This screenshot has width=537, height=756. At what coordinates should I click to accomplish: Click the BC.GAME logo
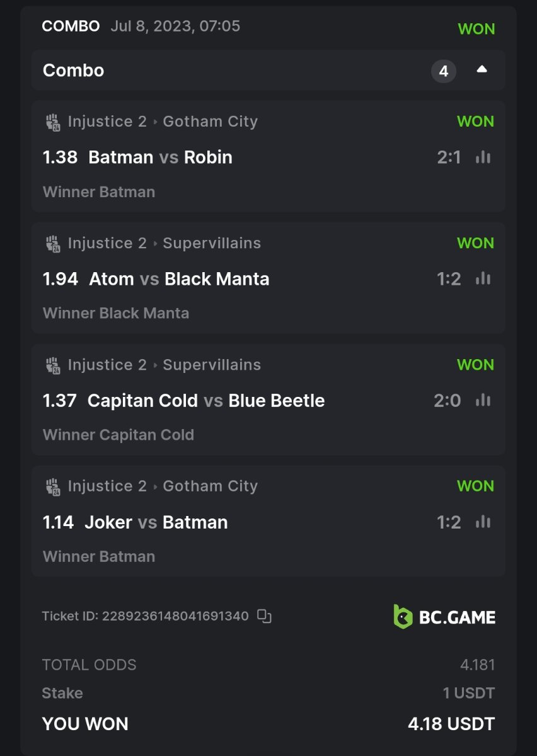tap(444, 617)
